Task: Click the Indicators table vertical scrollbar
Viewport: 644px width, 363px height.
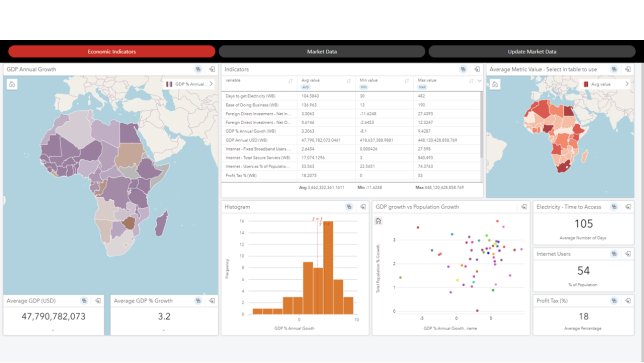Action: point(481,125)
